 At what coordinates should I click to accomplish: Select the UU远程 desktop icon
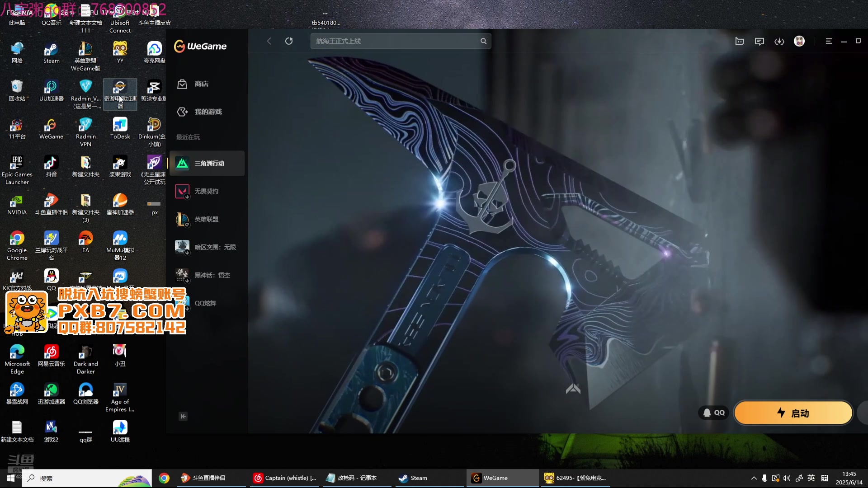[x=120, y=432]
